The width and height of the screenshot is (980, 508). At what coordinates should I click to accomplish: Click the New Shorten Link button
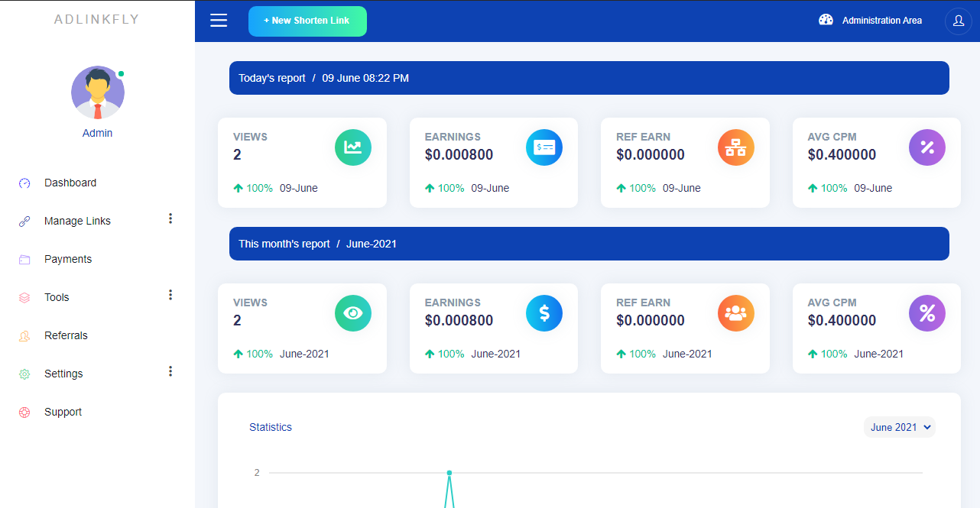pos(307,21)
